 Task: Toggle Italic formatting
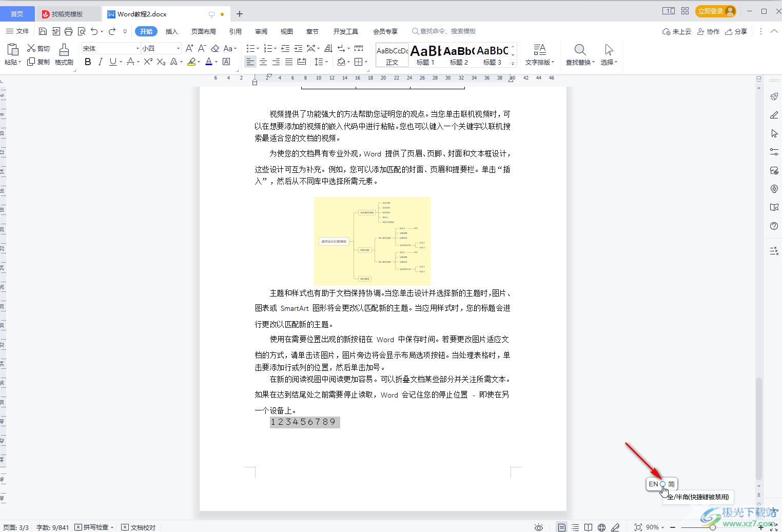[100, 62]
